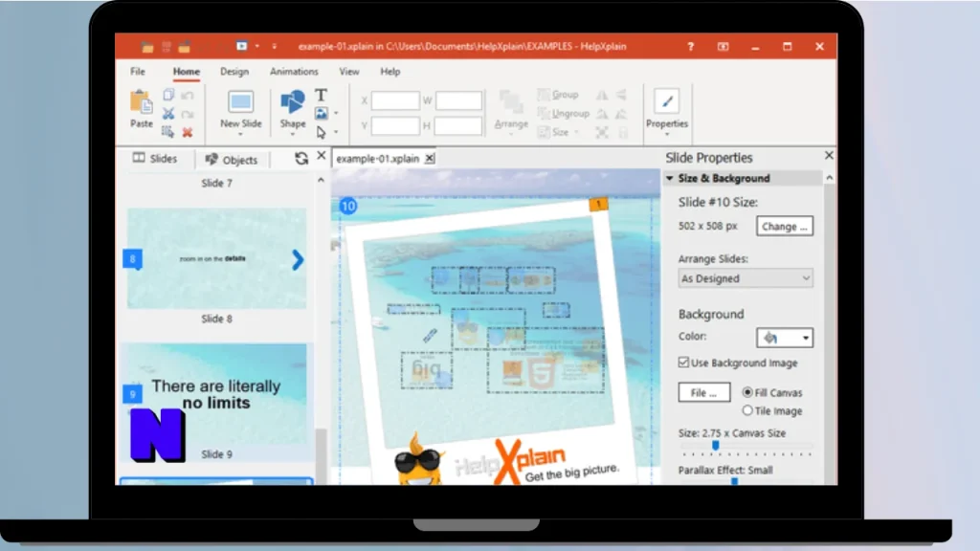Switch to the Animations tab

294,71
